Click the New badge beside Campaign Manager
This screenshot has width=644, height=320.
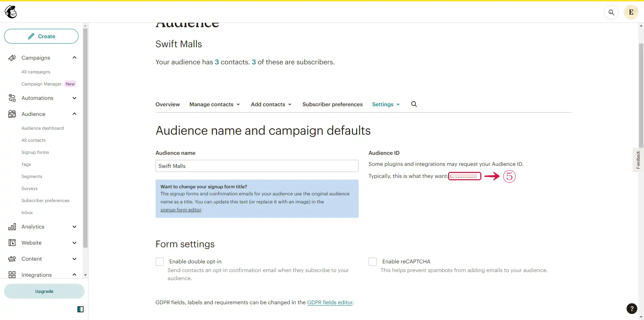tap(70, 84)
